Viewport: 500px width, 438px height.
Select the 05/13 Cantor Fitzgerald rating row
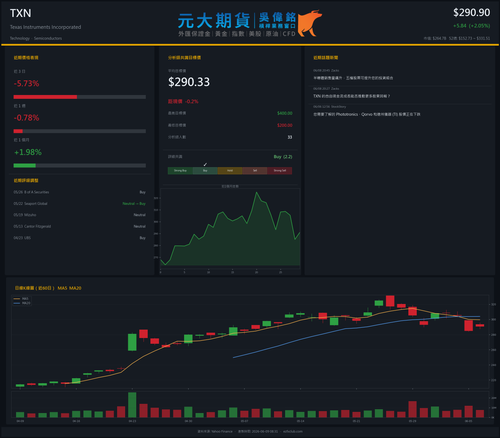(80, 226)
